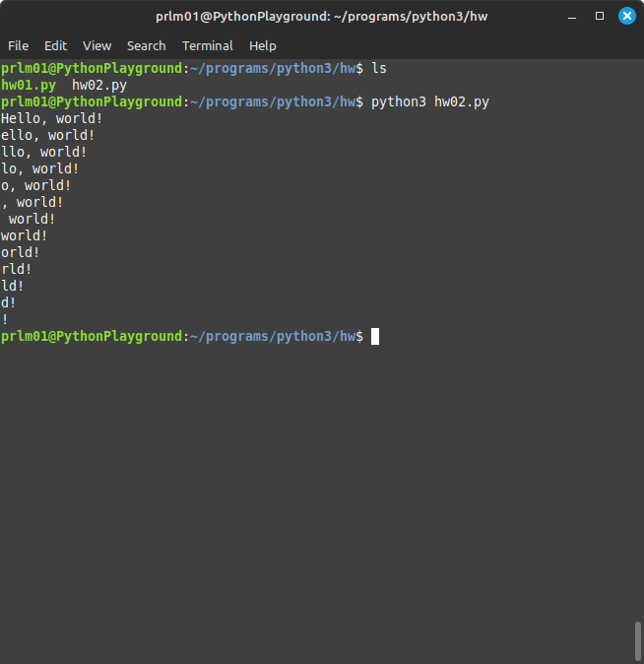Click the 'rld!' output line

click(16, 269)
